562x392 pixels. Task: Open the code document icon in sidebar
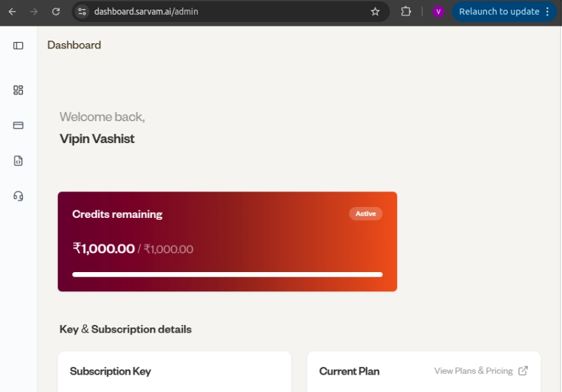pyautogui.click(x=18, y=161)
